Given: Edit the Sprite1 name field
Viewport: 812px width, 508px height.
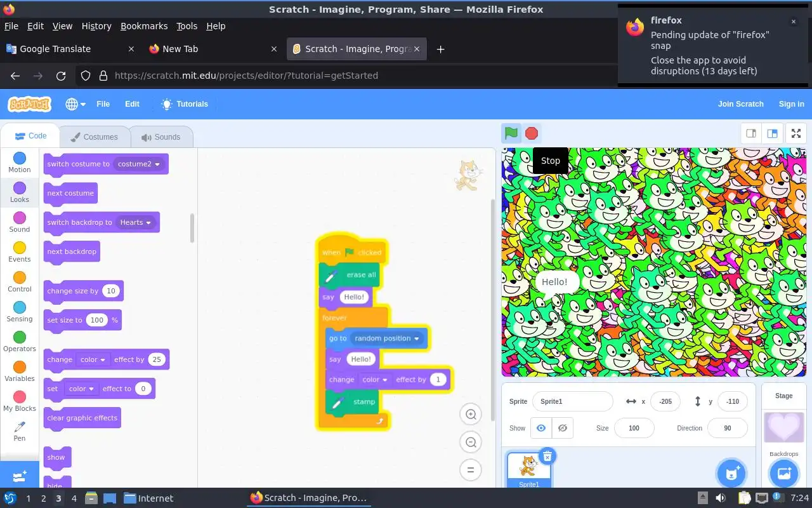Looking at the screenshot, I should 572,401.
